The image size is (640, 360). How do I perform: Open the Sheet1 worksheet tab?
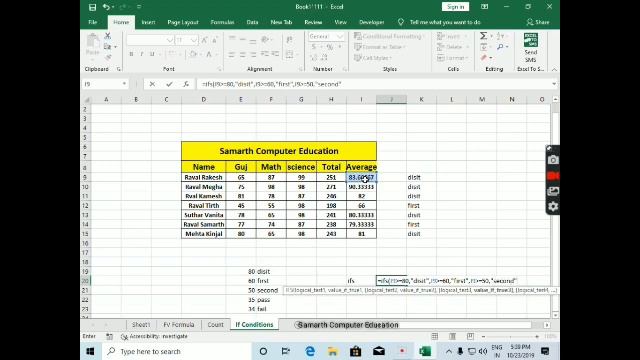point(141,325)
